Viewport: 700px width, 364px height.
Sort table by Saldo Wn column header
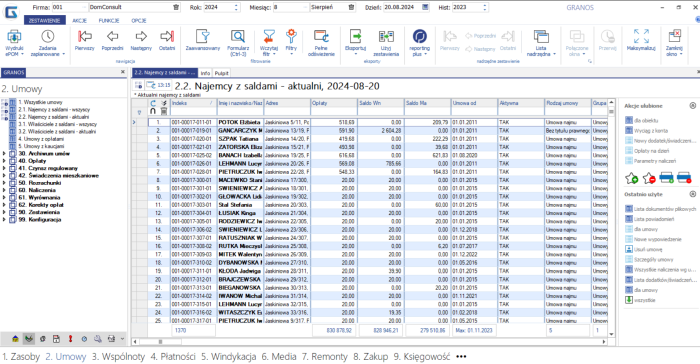click(x=380, y=103)
